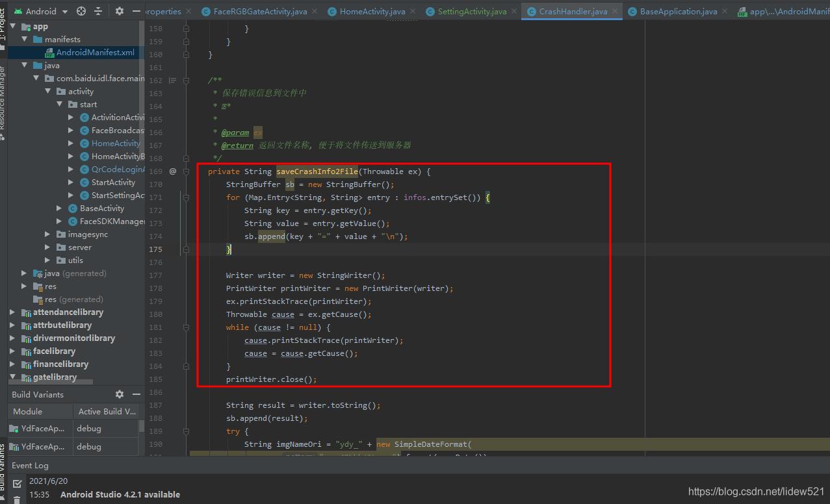Open the CSDN blog link
Image resolution: width=830 pixels, height=504 pixels.
click(755, 492)
